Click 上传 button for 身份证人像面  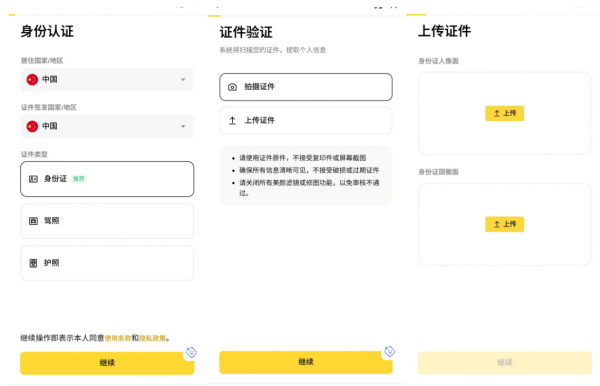coord(505,113)
